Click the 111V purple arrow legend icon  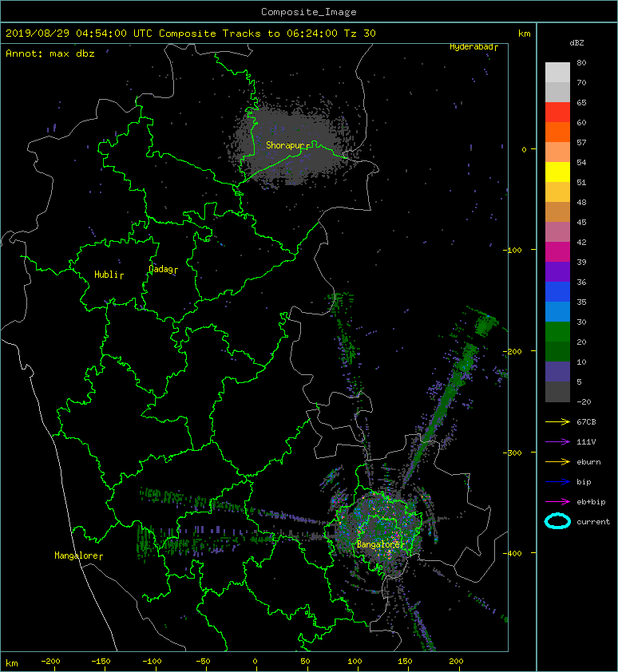point(557,442)
